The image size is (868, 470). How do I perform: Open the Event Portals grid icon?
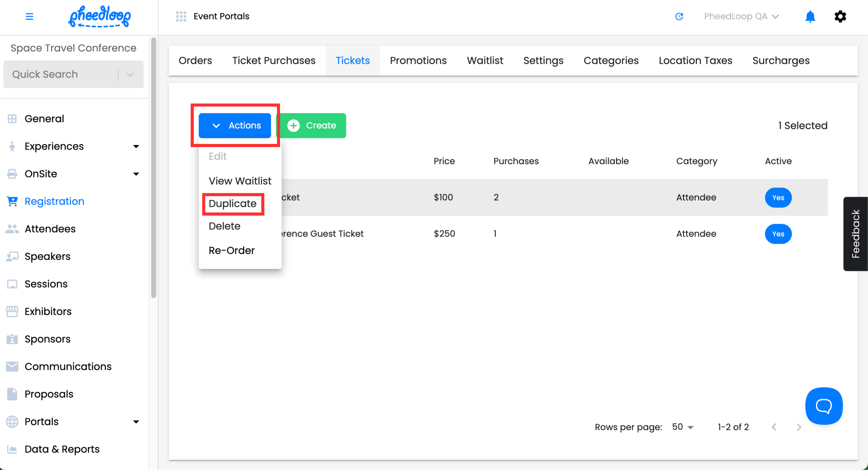pos(181,16)
